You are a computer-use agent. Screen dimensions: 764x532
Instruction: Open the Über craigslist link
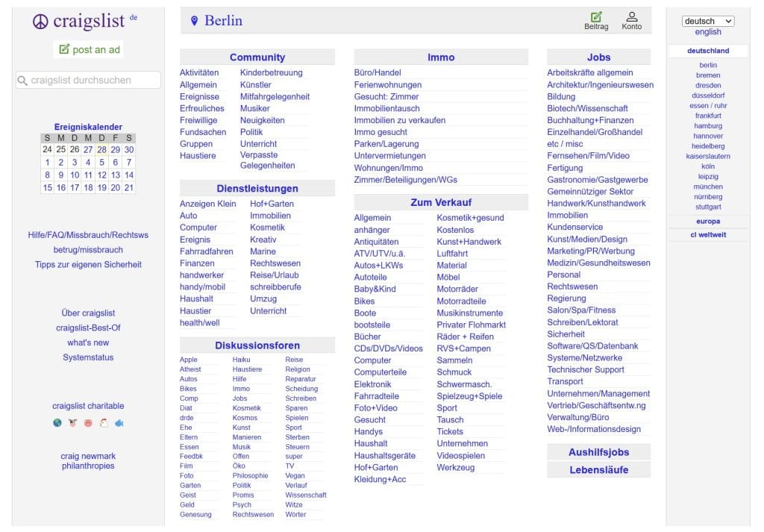[x=88, y=313]
